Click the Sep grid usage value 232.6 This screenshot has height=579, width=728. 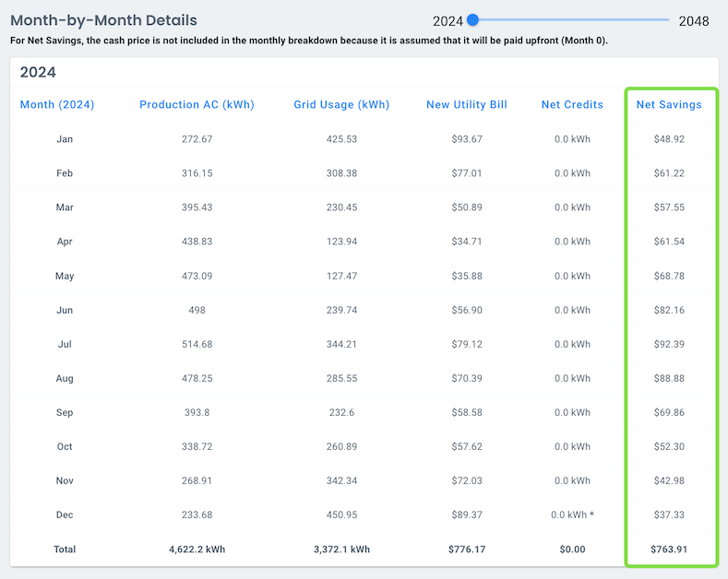341,412
